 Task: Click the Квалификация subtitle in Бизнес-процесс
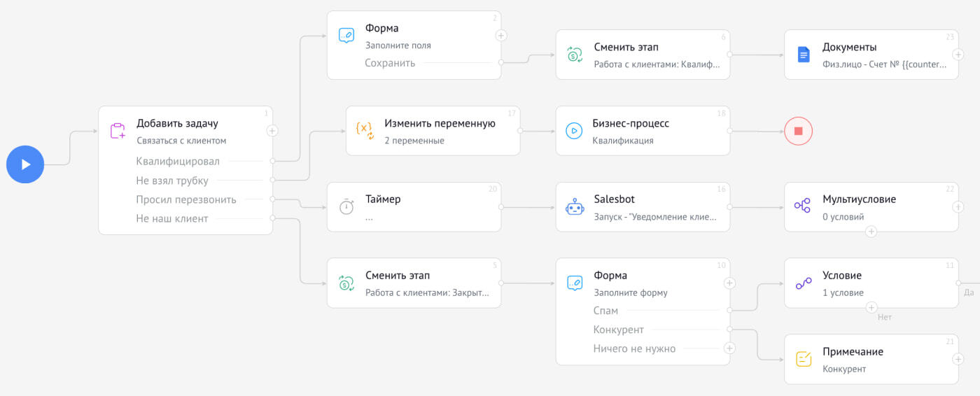pos(623,141)
